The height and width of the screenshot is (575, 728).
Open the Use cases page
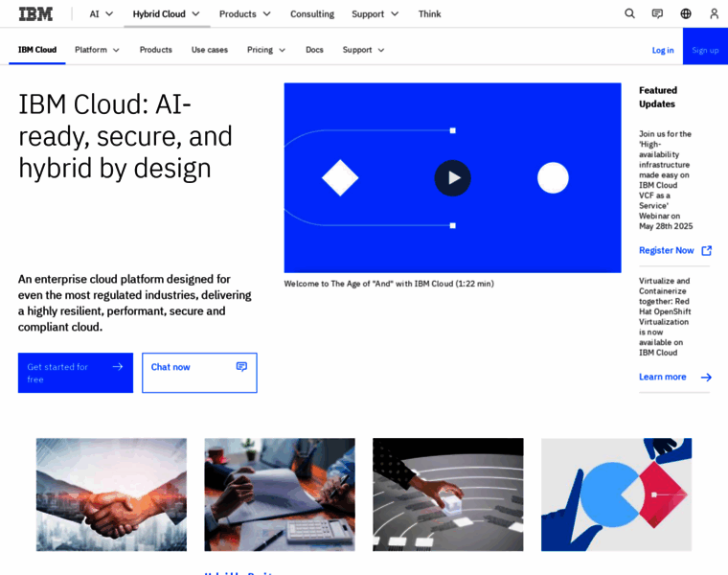pos(210,50)
